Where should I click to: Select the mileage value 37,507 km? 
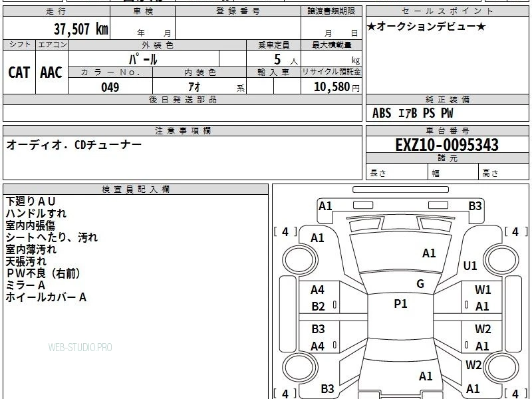(81, 29)
